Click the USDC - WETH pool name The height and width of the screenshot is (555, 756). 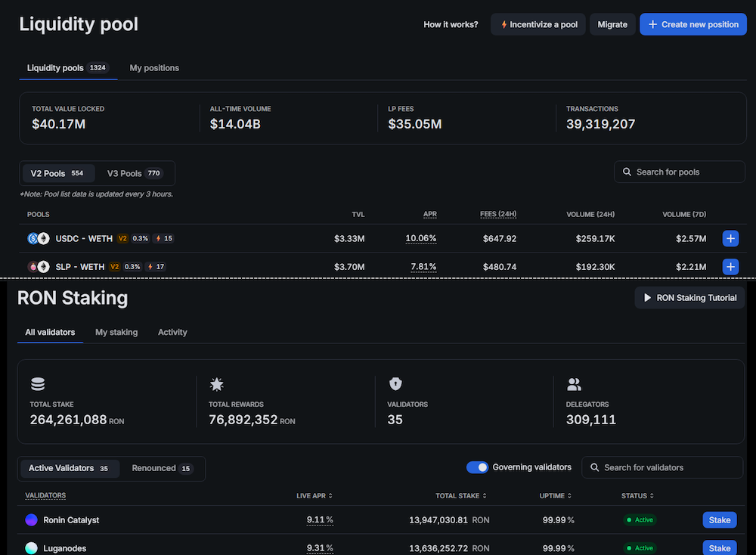click(84, 238)
